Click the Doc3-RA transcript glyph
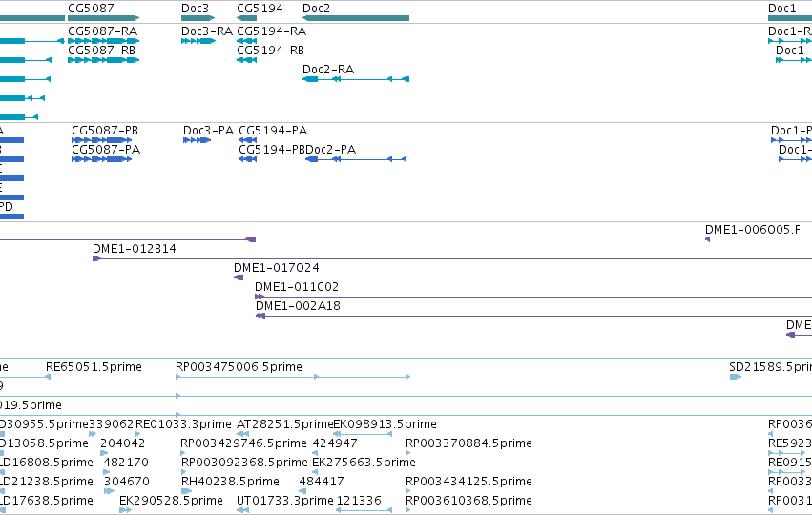Image resolution: width=812 pixels, height=515 pixels. (x=198, y=41)
